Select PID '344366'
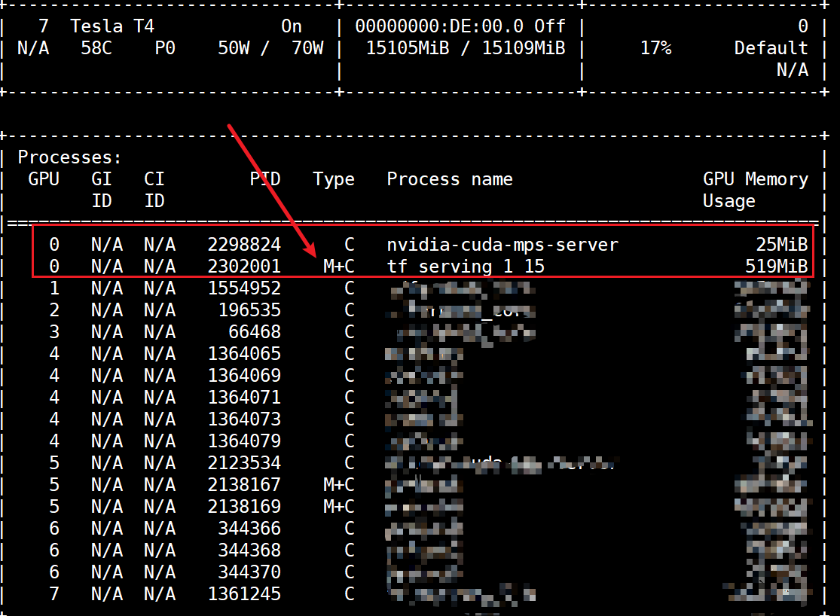840x616 pixels. 249,529
